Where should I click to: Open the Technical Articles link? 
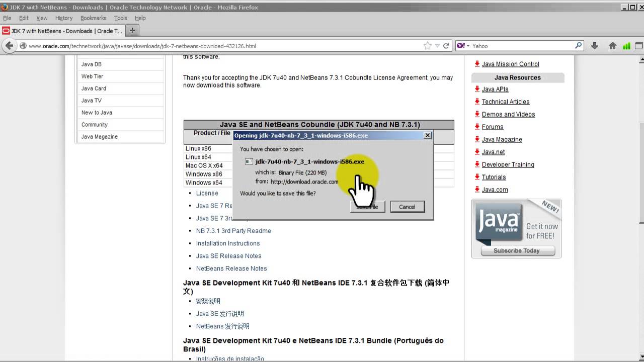(506, 102)
